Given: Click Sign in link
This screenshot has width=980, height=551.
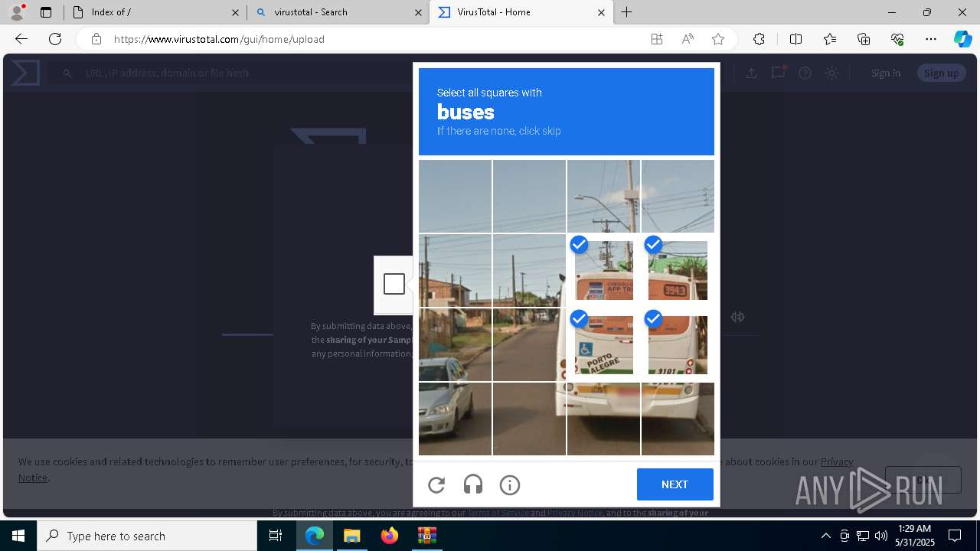Looking at the screenshot, I should pos(886,73).
